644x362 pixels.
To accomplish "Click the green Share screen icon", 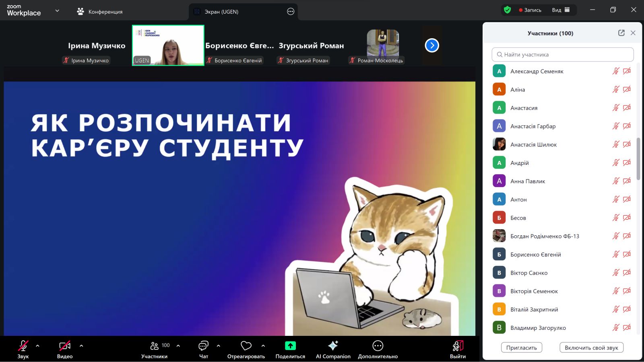I will pyautogui.click(x=290, y=346).
